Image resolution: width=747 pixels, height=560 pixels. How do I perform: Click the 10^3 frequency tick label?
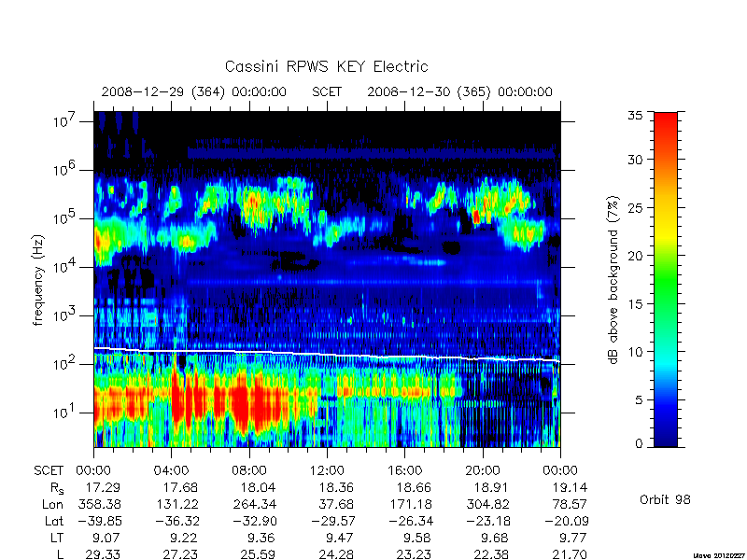(x=65, y=315)
